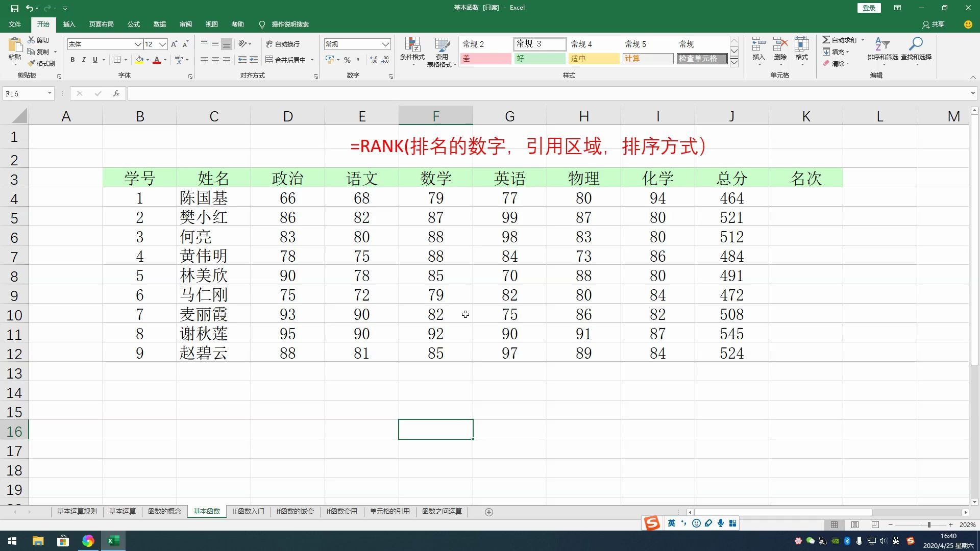Click the Increase Font Size icon
This screenshot has height=551, width=980.
pos(174,44)
